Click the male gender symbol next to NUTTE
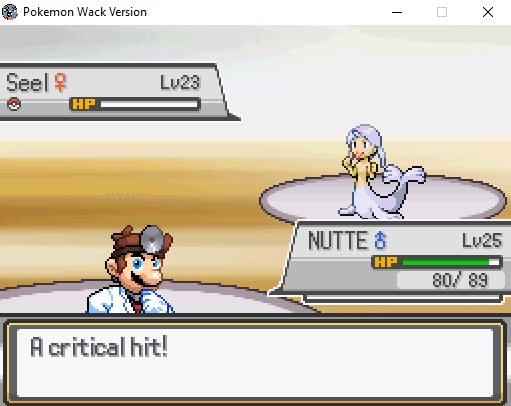 click(x=380, y=240)
